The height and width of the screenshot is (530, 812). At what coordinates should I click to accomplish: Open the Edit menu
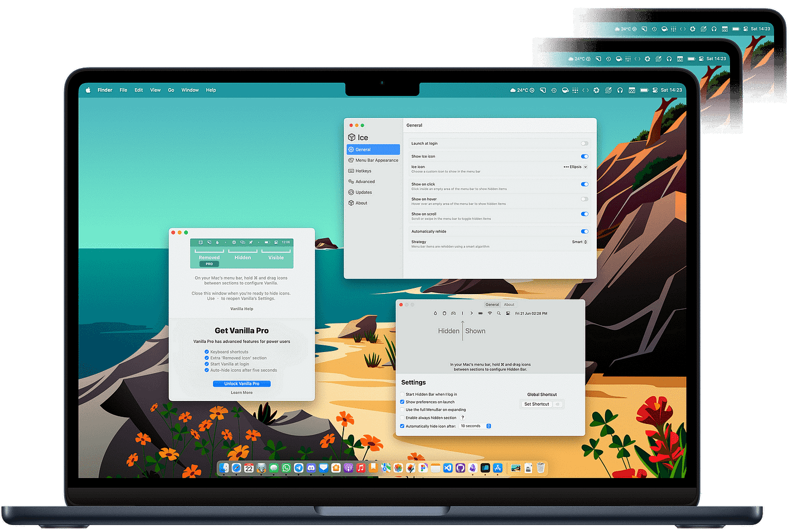(x=139, y=90)
